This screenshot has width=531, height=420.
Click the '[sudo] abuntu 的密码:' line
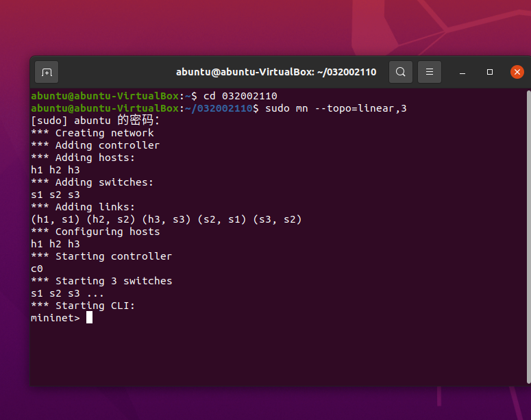point(95,121)
